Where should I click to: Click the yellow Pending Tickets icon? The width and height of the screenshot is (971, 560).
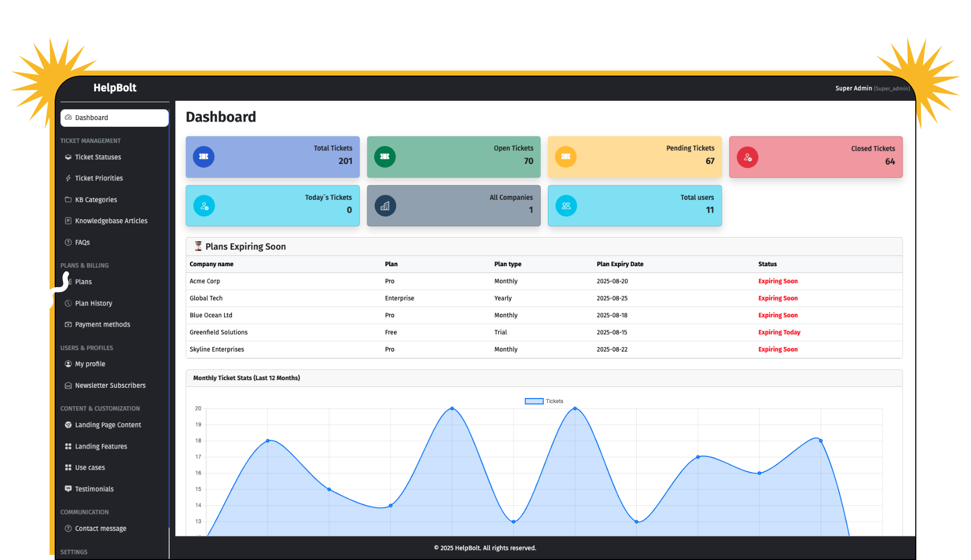(x=566, y=157)
